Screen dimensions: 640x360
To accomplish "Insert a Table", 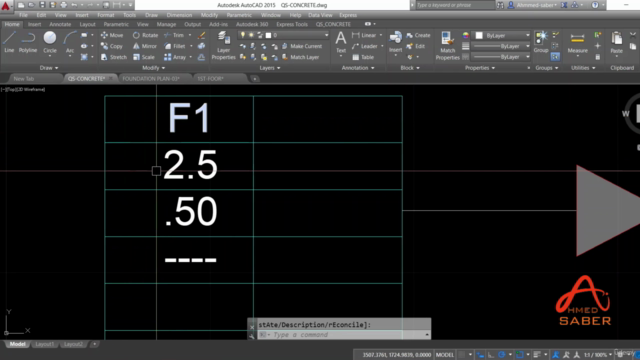I will tap(363, 57).
